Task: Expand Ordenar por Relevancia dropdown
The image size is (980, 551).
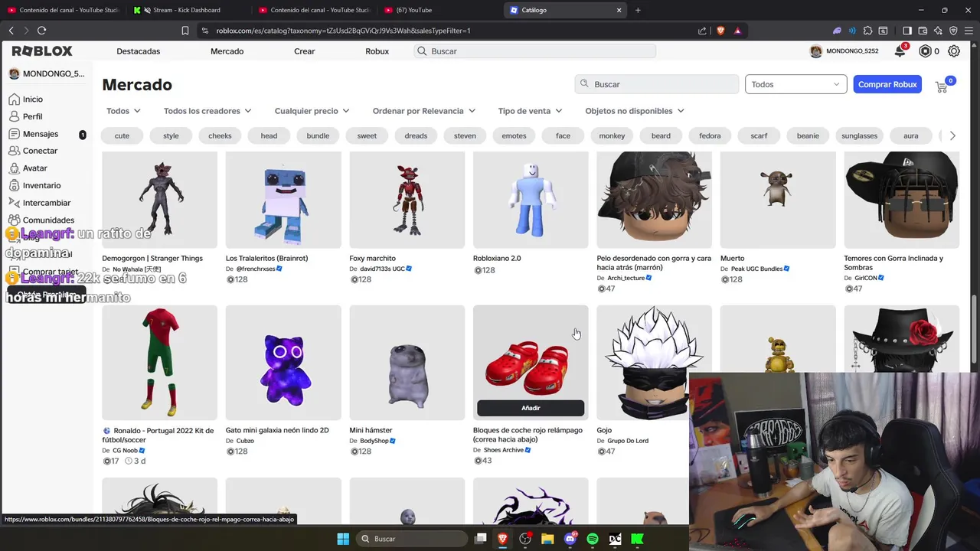Action: [424, 111]
